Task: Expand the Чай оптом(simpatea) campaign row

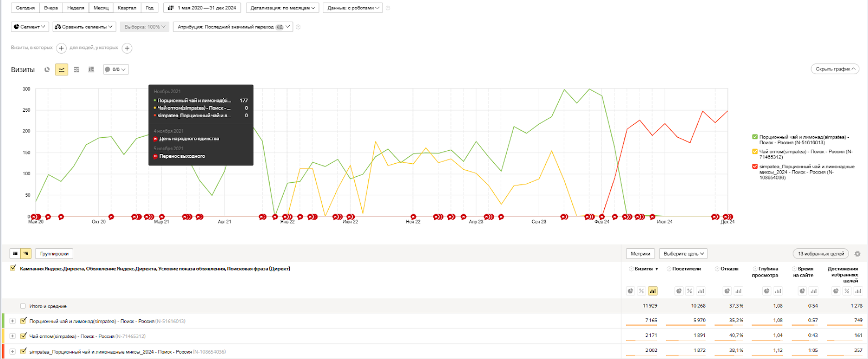Action: [x=12, y=336]
